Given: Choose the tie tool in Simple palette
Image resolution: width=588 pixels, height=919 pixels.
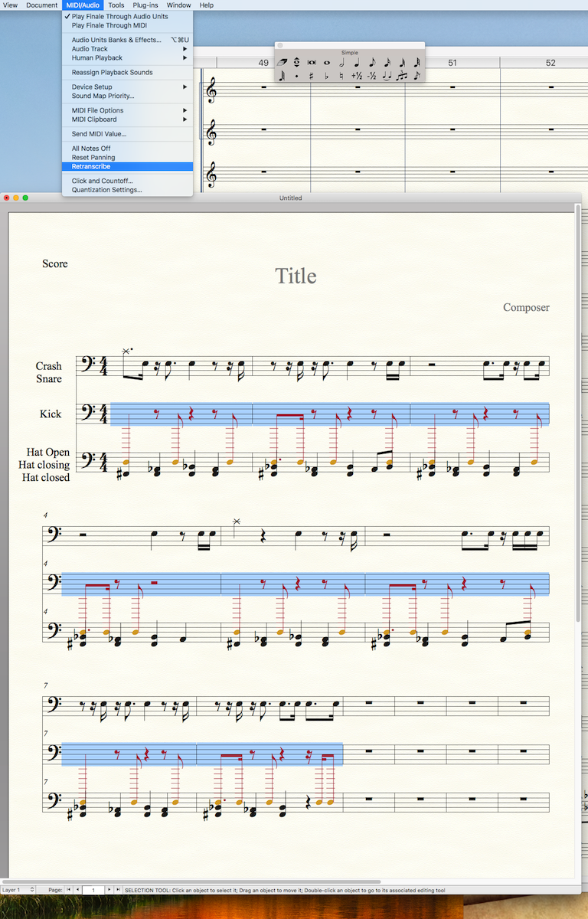Looking at the screenshot, I should [387, 76].
